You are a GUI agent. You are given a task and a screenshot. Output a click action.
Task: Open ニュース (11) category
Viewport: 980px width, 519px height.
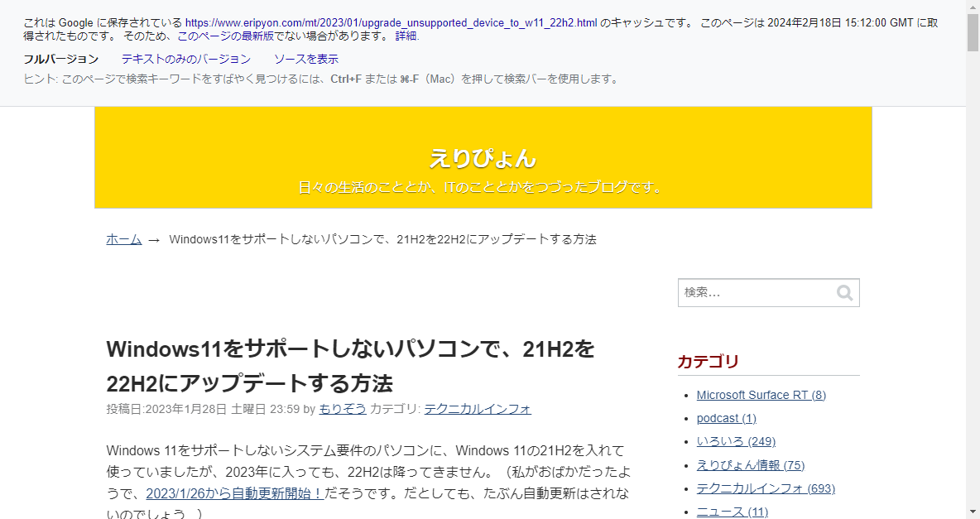point(733,512)
